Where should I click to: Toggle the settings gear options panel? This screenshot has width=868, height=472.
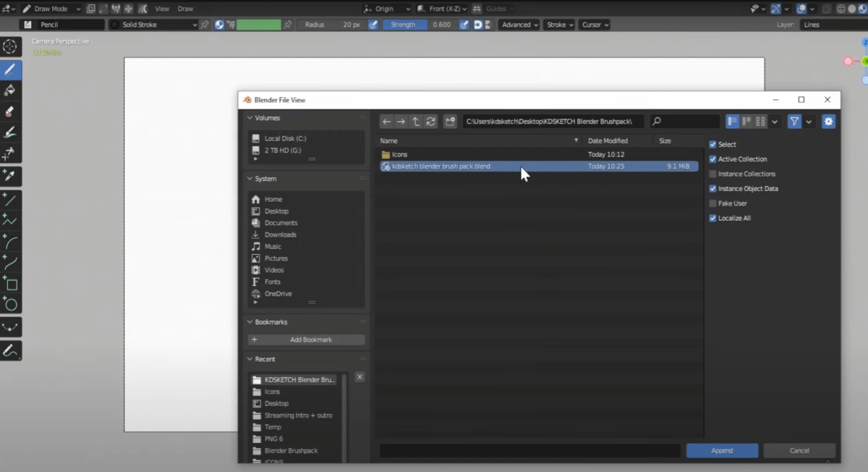click(829, 122)
